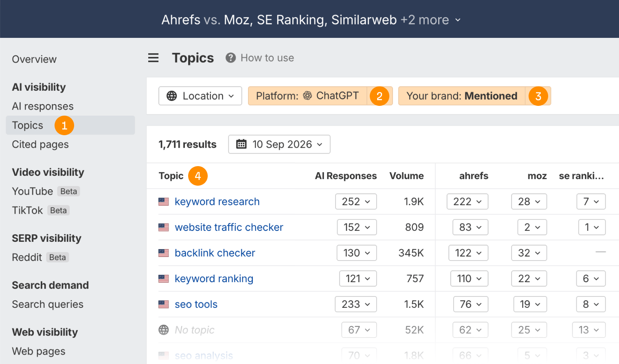The width and height of the screenshot is (619, 364).
Task: Expand the competitors dropdown arrow in header
Action: click(x=458, y=20)
